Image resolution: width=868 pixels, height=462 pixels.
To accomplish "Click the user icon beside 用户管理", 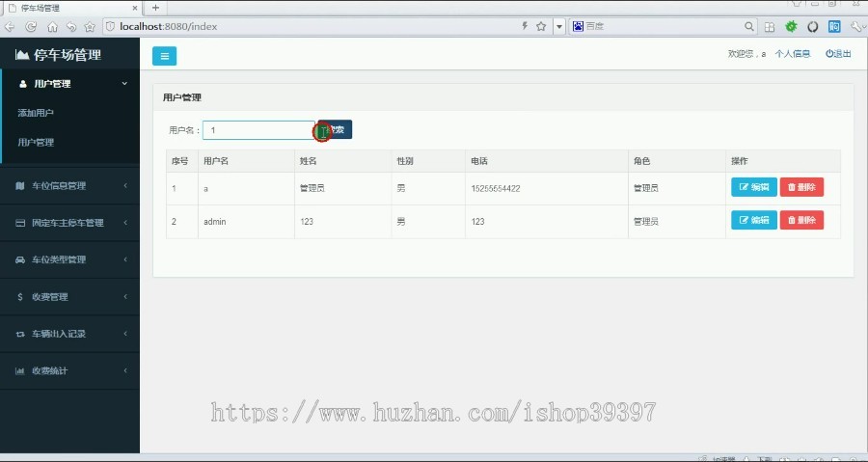I will pyautogui.click(x=23, y=84).
